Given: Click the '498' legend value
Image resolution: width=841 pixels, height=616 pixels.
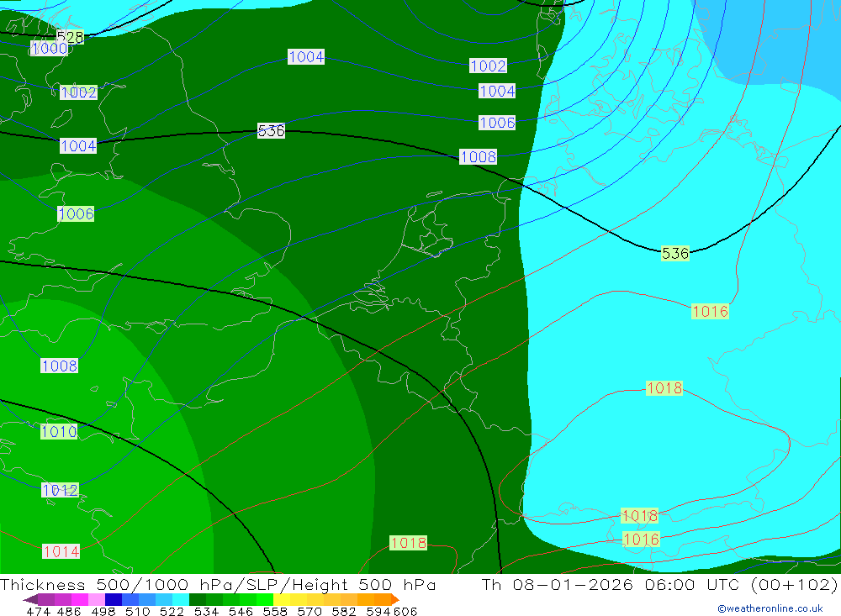Looking at the screenshot, I should point(103,611).
